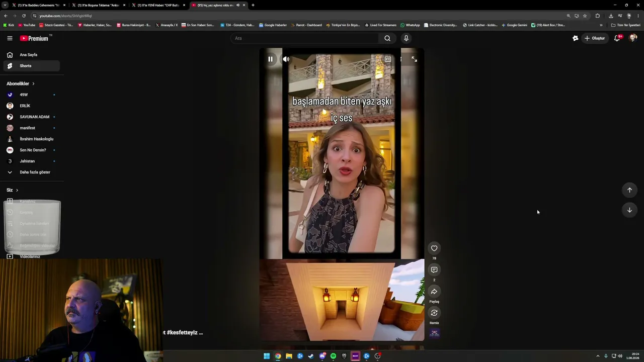Open the SAVUNAN ADAM channel
Viewport: 644px width, 362px height.
tap(32, 117)
